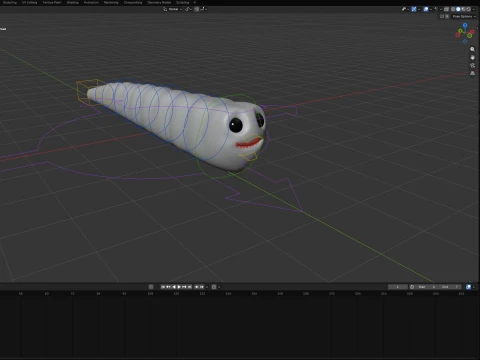Screen dimensions: 480x360
Task: Play the animation in reverse
Action: click(x=174, y=287)
